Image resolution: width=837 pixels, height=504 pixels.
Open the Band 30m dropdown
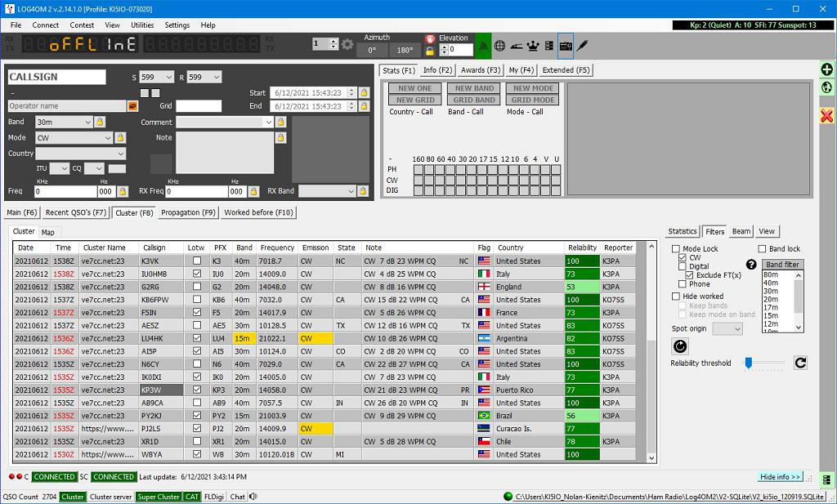click(x=88, y=123)
